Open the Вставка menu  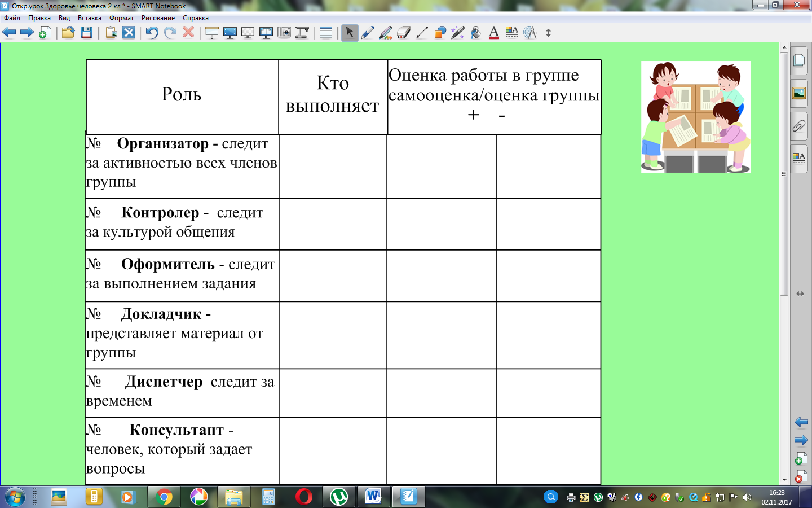click(x=89, y=18)
